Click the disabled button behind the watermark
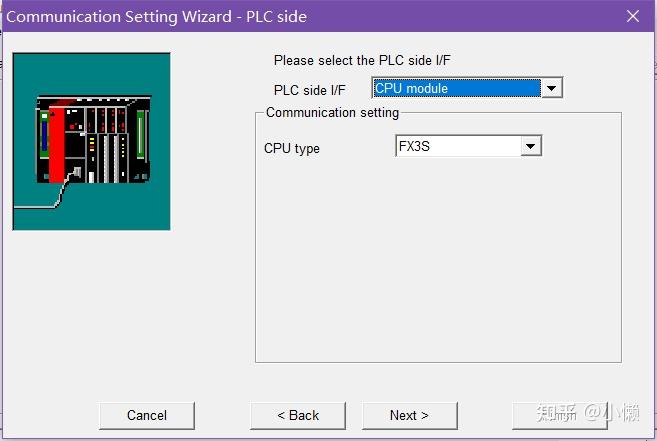Viewport: 657px width, 441px height. point(560,415)
